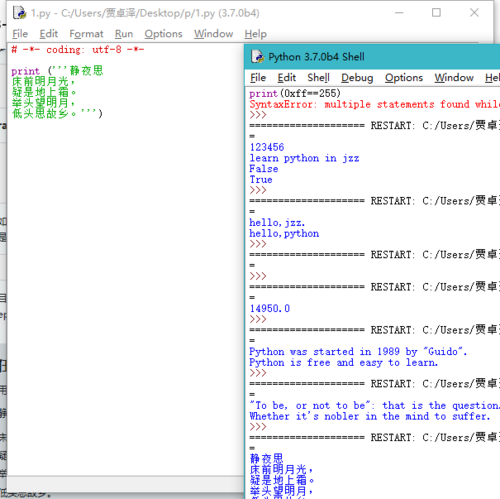Close the 1.py editor window
Viewport: 500px width, 499px height.
[474, 13]
